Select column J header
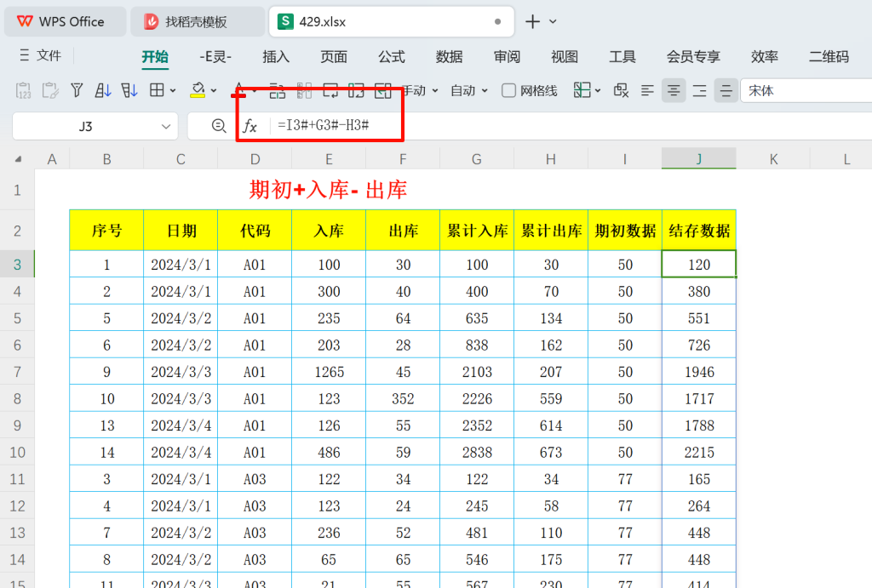Screen dimensions: 872x588 tap(699, 159)
